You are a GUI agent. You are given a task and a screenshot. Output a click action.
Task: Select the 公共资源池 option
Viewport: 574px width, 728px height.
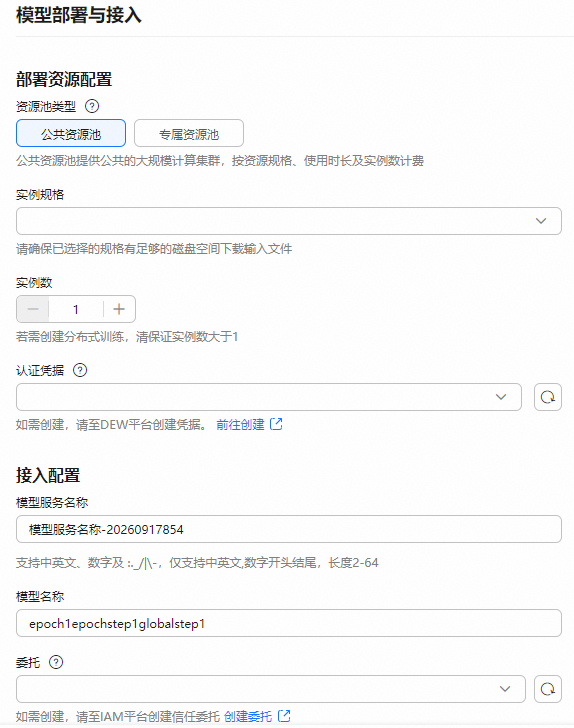click(71, 133)
